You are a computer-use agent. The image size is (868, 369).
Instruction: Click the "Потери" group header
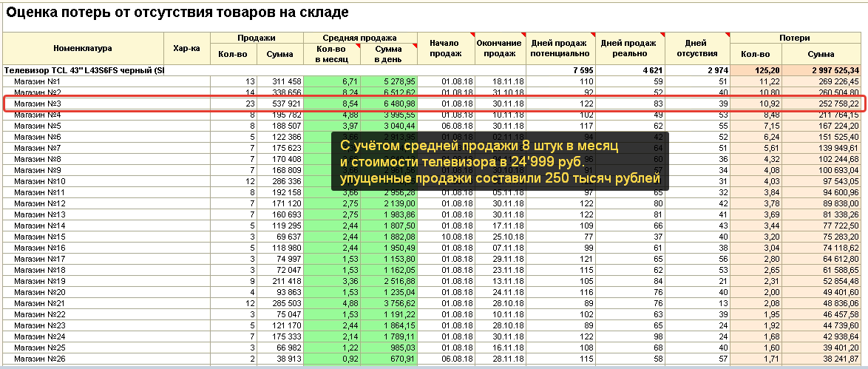pos(795,38)
